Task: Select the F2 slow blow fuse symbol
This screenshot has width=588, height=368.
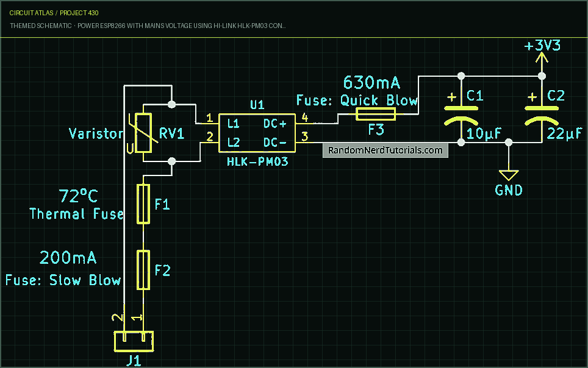Action: tap(143, 270)
